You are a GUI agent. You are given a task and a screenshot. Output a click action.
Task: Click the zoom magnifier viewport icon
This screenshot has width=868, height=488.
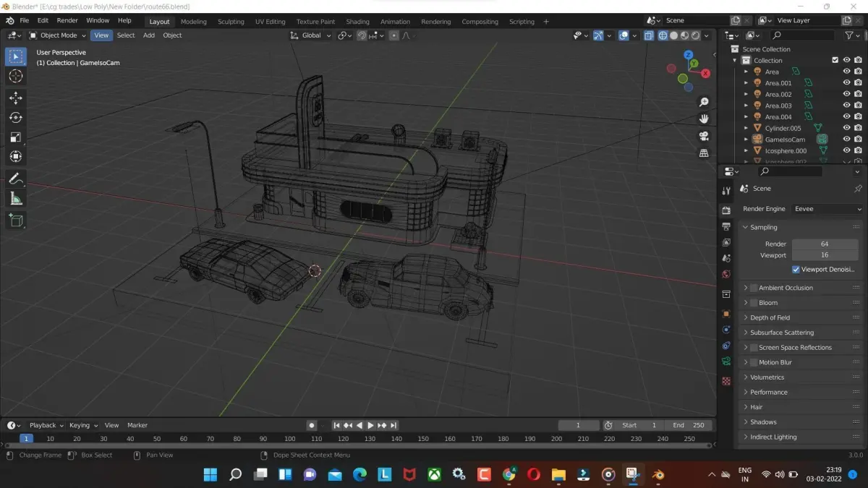[703, 102]
